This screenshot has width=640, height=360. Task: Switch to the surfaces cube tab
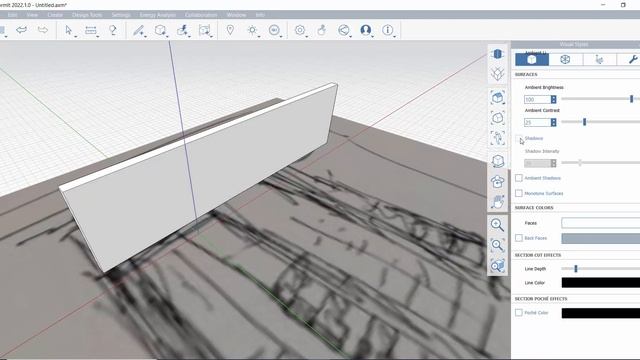pos(531,60)
